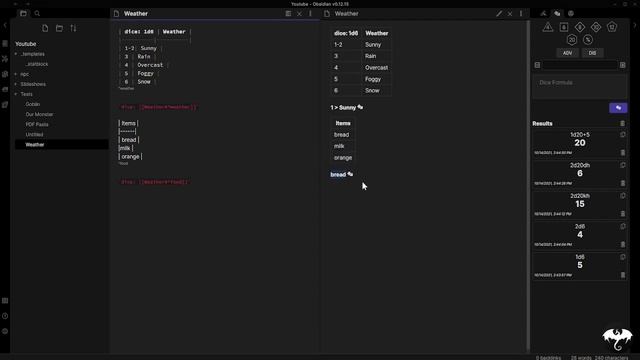Roll a d20 with the hexagon die icon
This screenshot has height=360, width=640.
[572, 40]
